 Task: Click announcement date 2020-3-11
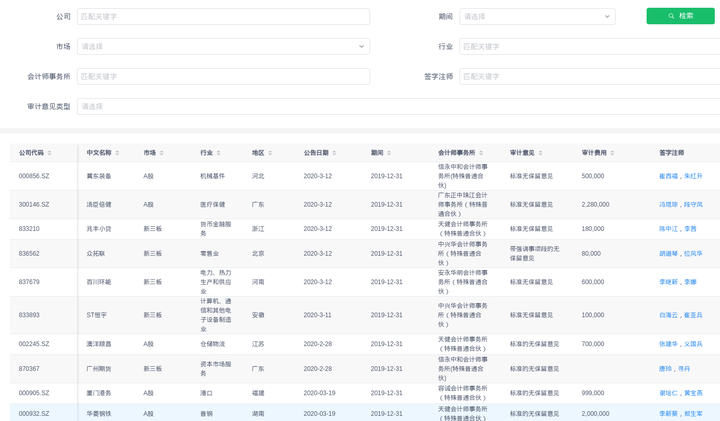[x=317, y=315]
